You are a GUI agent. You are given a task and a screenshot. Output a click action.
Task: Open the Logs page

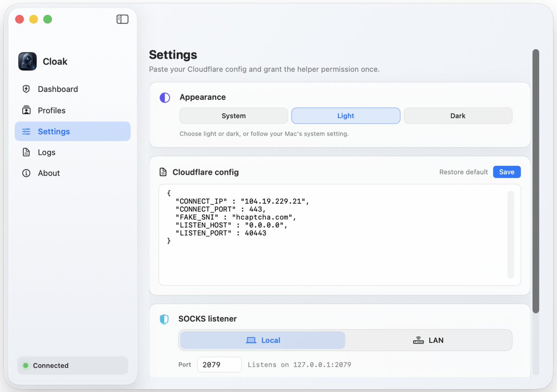(x=73, y=152)
